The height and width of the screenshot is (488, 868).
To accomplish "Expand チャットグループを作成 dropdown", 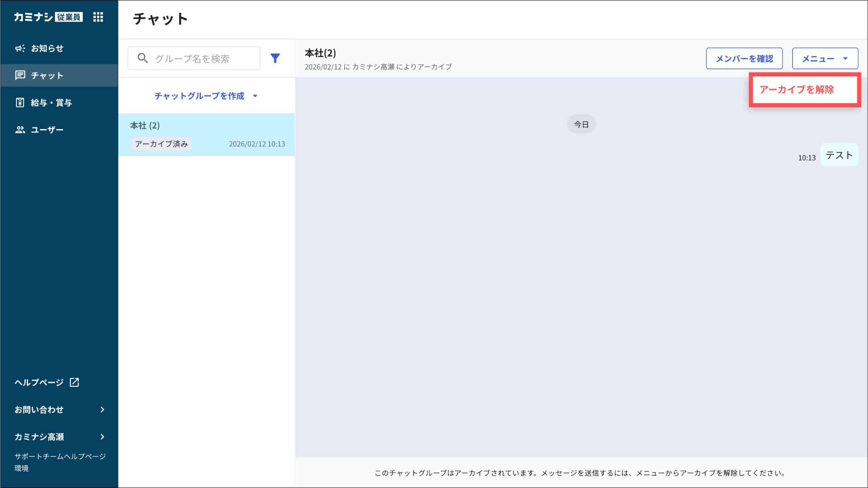I will click(x=206, y=96).
